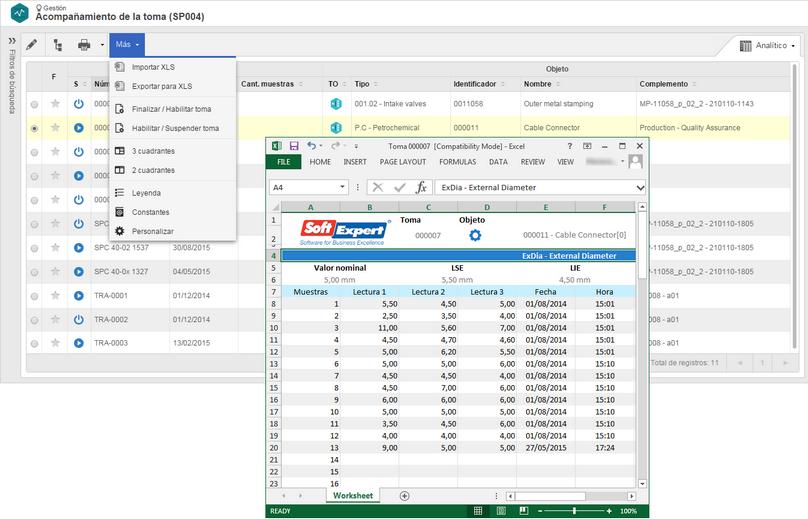
Task: Select radio button for TRA-0001 row
Action: tap(34, 296)
